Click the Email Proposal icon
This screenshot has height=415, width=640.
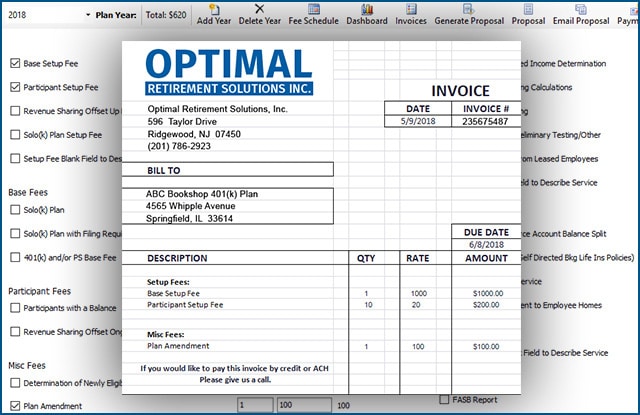tap(581, 9)
